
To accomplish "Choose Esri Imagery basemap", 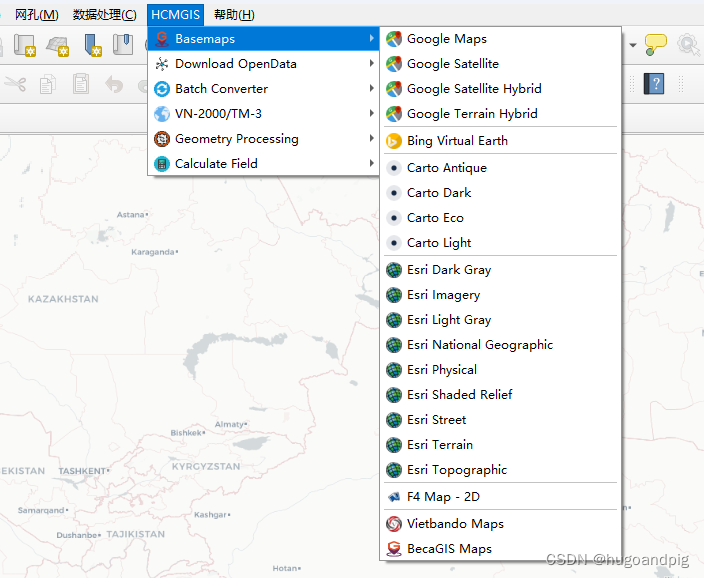I will (x=500, y=295).
